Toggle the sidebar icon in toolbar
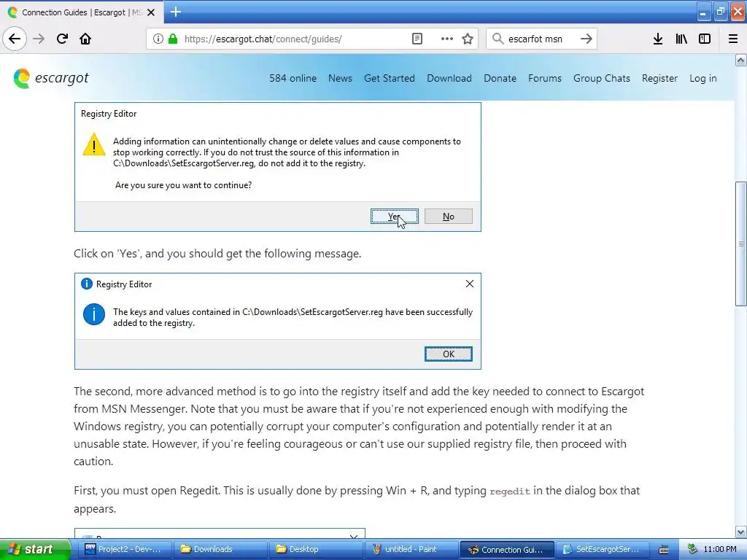This screenshot has height=560, width=747. tap(705, 39)
